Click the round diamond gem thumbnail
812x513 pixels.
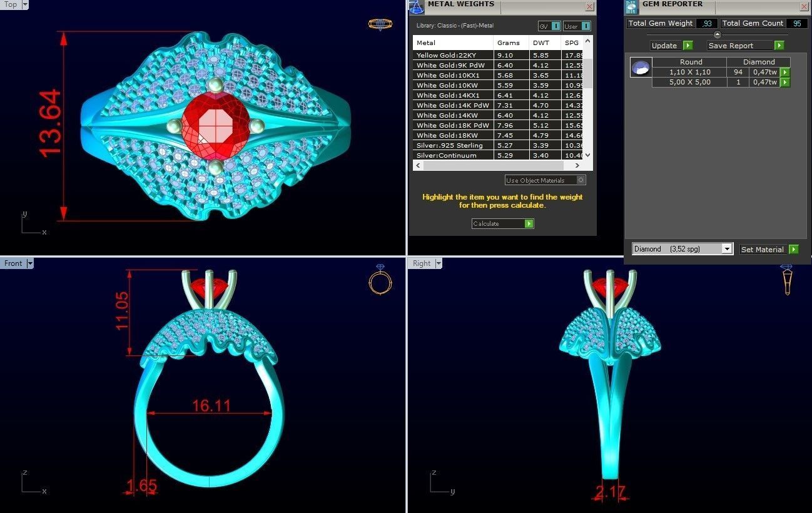point(641,68)
